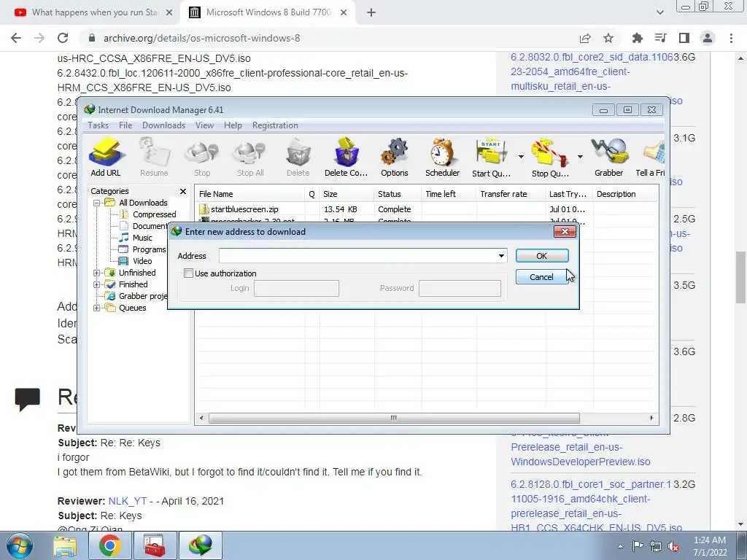Click the Tell a Friend icon
This screenshot has height=560, width=747.
point(651,157)
